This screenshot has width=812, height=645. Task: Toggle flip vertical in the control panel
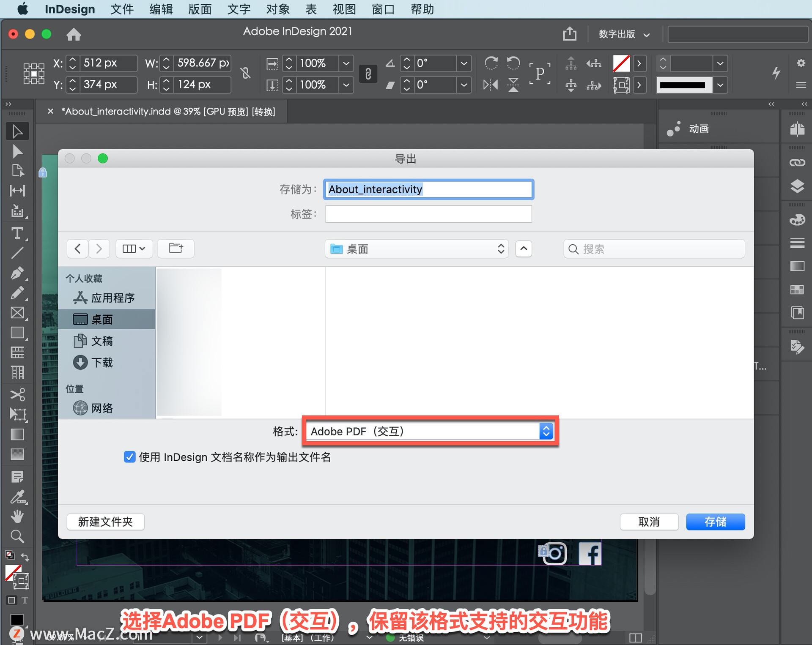[513, 85]
